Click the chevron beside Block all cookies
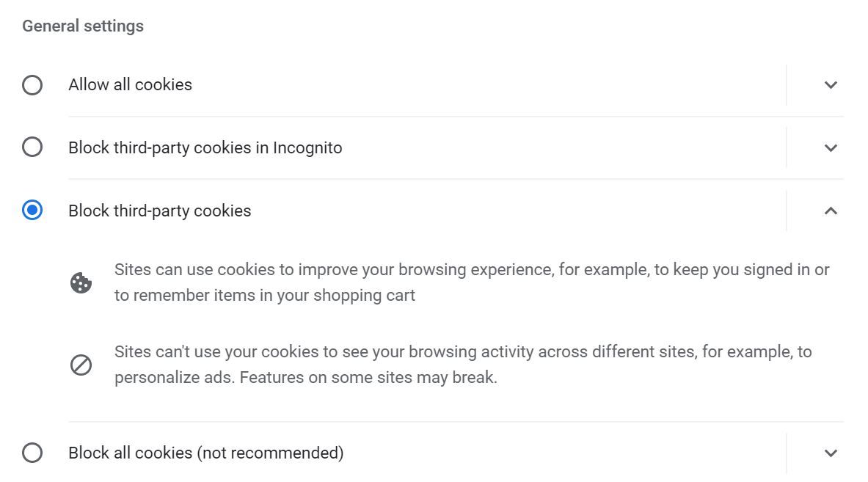The image size is (868, 482). pyautogui.click(x=831, y=453)
